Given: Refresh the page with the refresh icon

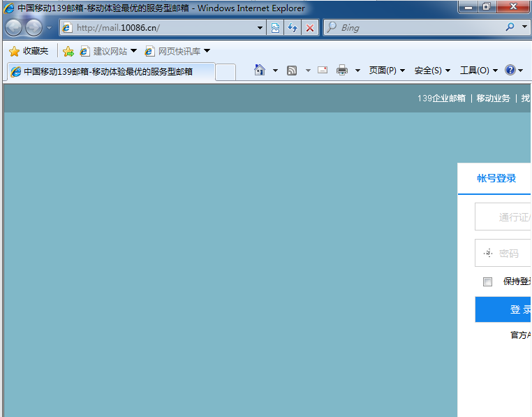Looking at the screenshot, I should 293,28.
